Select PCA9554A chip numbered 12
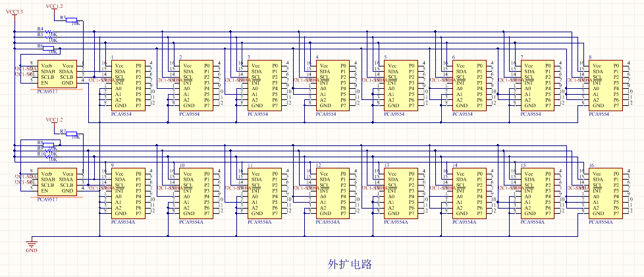This screenshot has width=644, height=277. (x=333, y=193)
